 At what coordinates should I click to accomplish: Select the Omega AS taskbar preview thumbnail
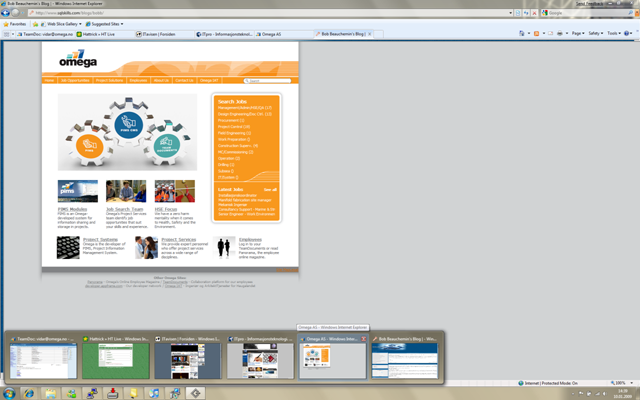[x=333, y=358]
